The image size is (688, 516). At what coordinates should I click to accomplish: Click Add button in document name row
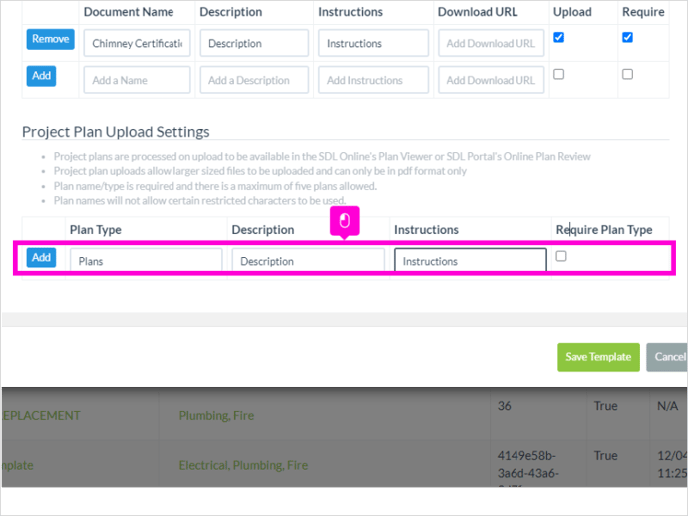coord(41,76)
